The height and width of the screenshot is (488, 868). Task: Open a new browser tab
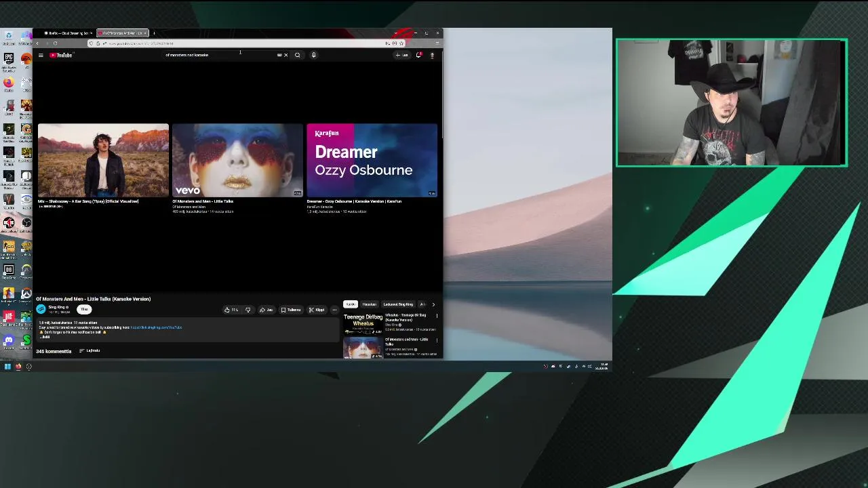pos(154,33)
